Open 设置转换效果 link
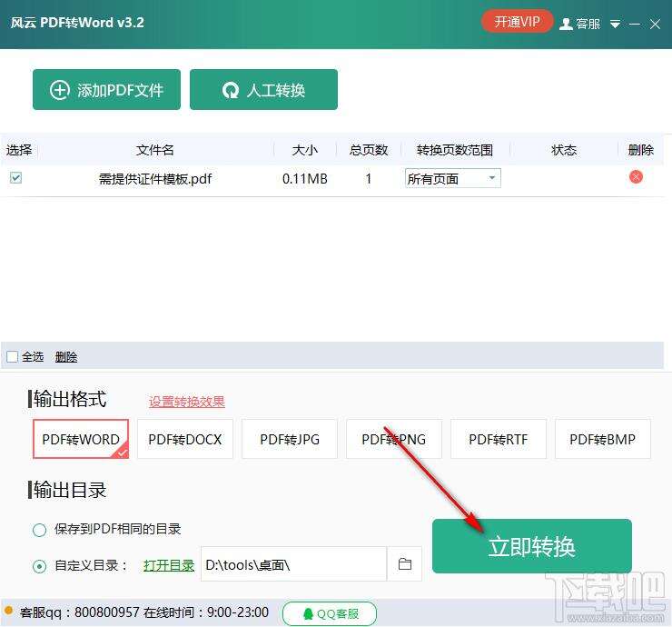Screen dimensions: 672x627 187,402
